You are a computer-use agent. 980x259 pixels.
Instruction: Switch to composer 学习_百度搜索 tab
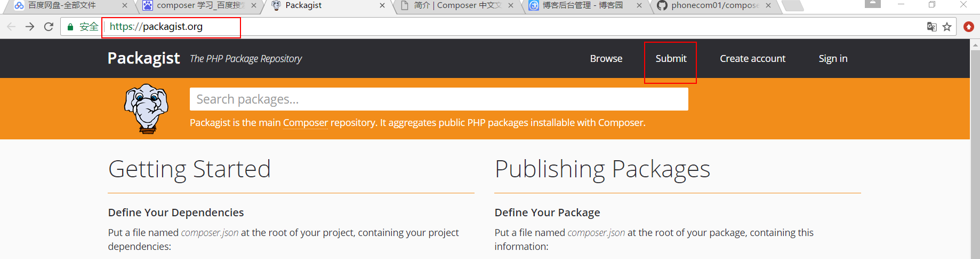click(x=200, y=5)
